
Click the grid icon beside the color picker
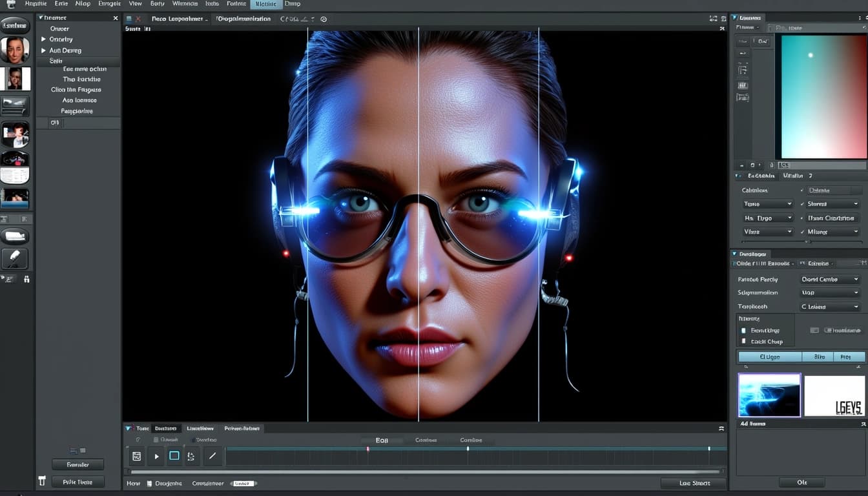point(743,85)
